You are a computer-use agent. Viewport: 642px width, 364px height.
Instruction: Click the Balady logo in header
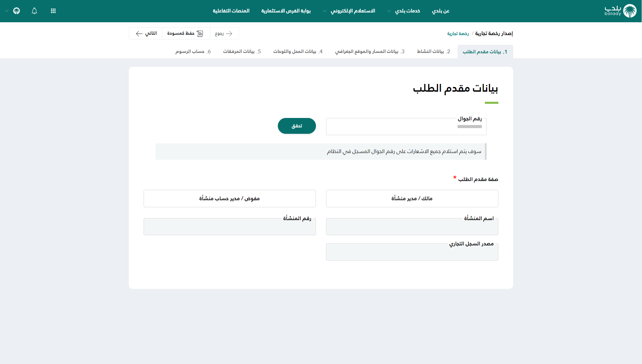(x=620, y=11)
